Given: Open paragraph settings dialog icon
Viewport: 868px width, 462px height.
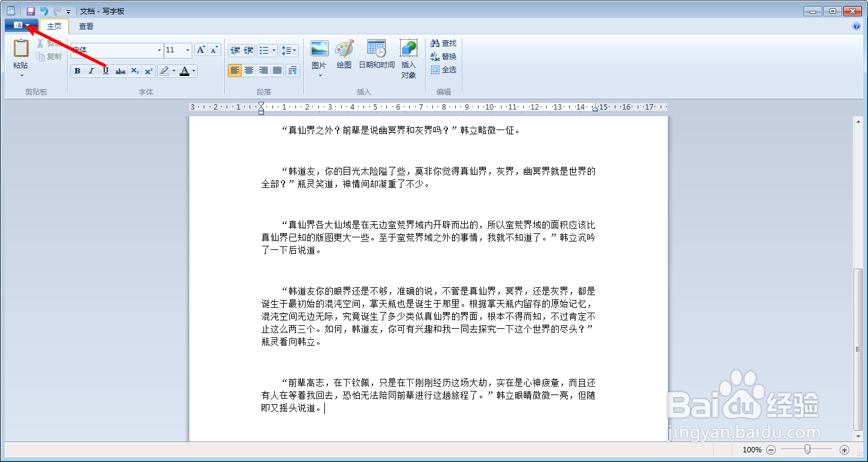Looking at the screenshot, I should pyautogui.click(x=293, y=70).
